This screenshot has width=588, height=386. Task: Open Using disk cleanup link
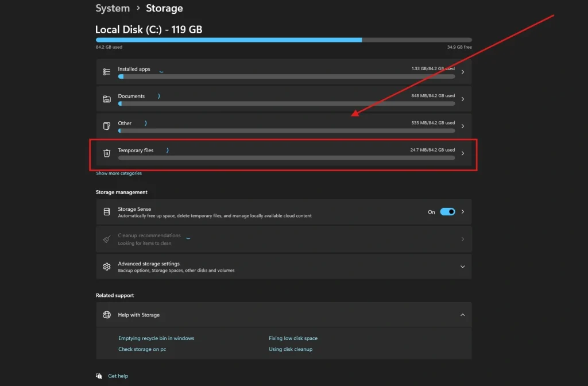[x=291, y=349]
